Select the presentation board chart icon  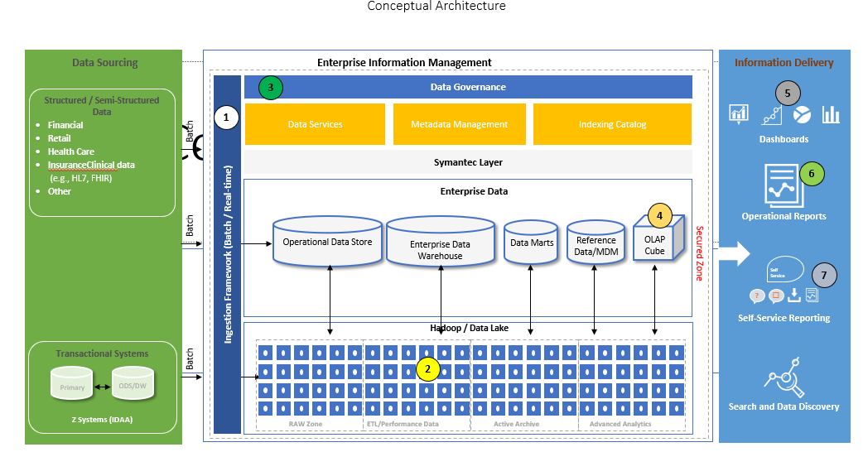pyautogui.click(x=739, y=113)
